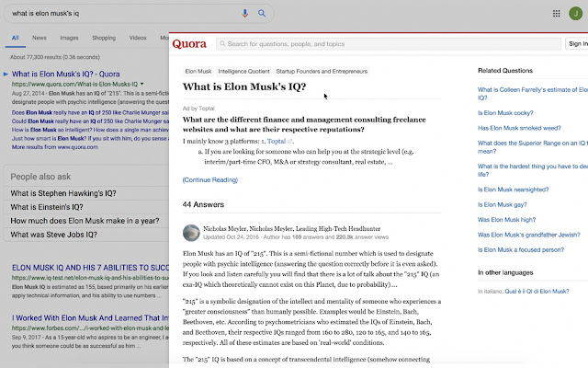
Task: Switch to the Shopping tab
Action: coord(104,38)
